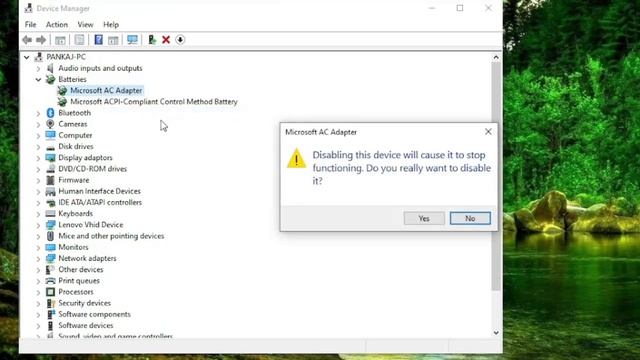
Task: Cancel disabling with No button
Action: tap(470, 218)
